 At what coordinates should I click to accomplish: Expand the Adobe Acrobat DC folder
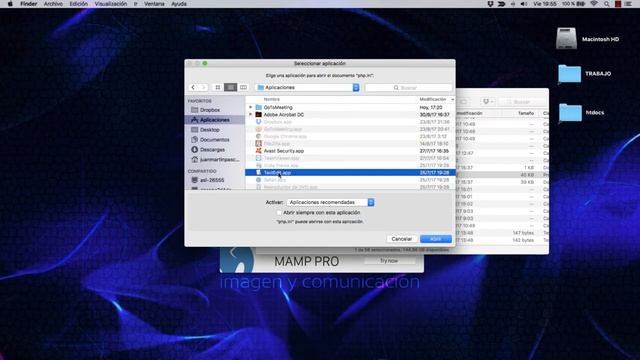tap(251, 115)
